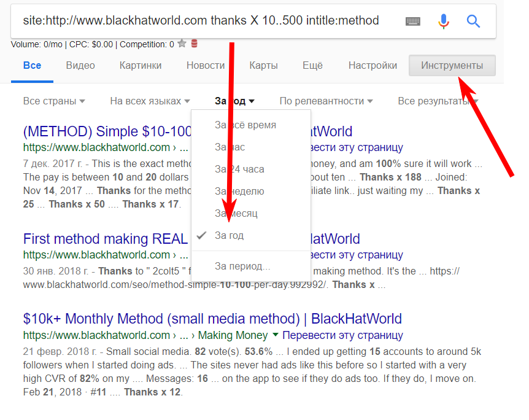Click Thanks x 12 snippet text
The width and height of the screenshot is (529, 420).
(152, 392)
